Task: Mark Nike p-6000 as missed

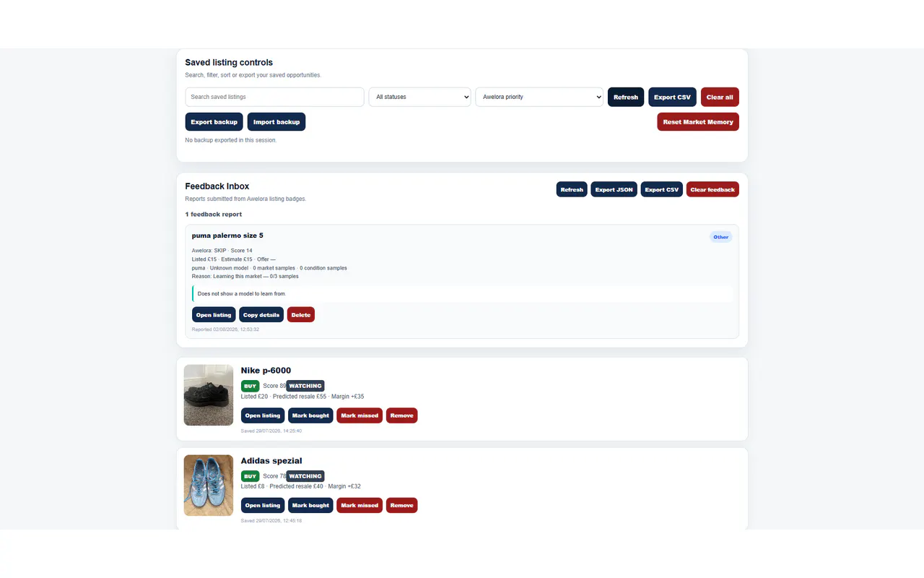Action: click(359, 415)
